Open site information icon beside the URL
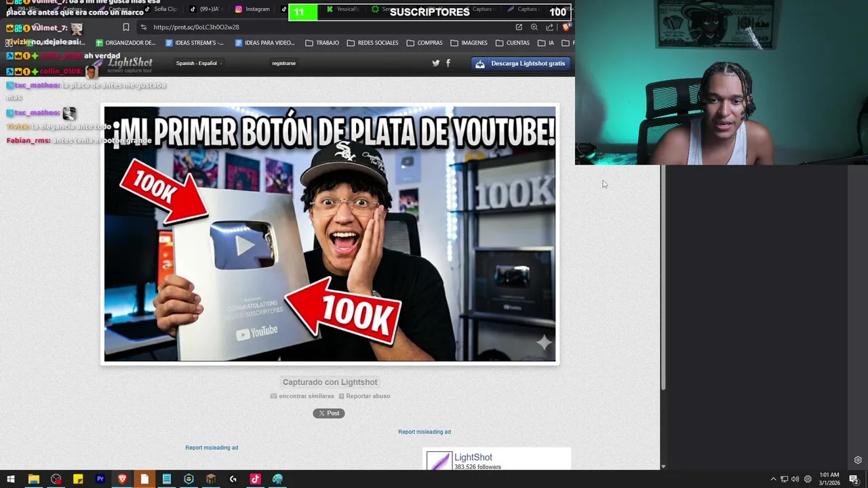868x488 pixels. coord(143,27)
